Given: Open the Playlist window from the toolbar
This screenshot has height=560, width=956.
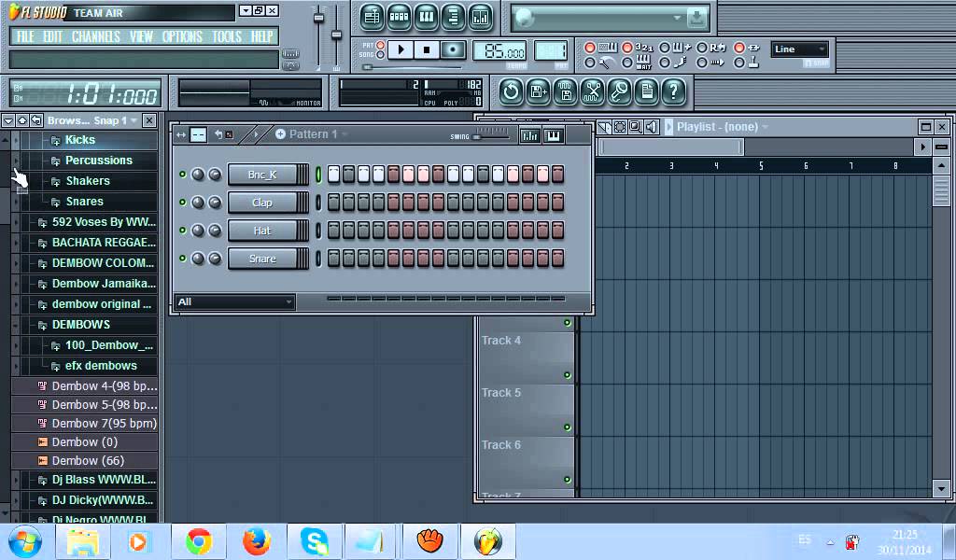Looking at the screenshot, I should click(x=372, y=17).
